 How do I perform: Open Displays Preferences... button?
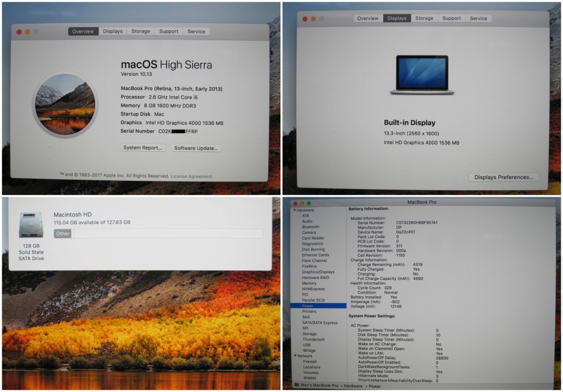coord(504,177)
